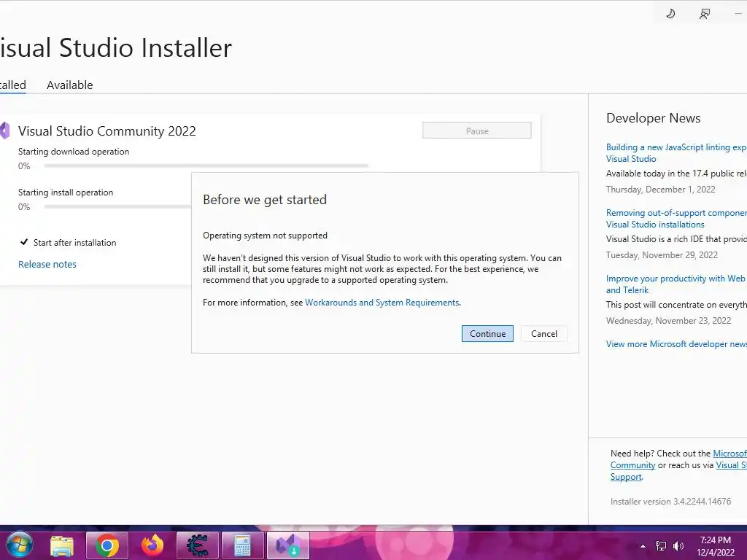Select 'Wednesday, November 23, 2022' date
747x560 pixels.
click(668, 321)
